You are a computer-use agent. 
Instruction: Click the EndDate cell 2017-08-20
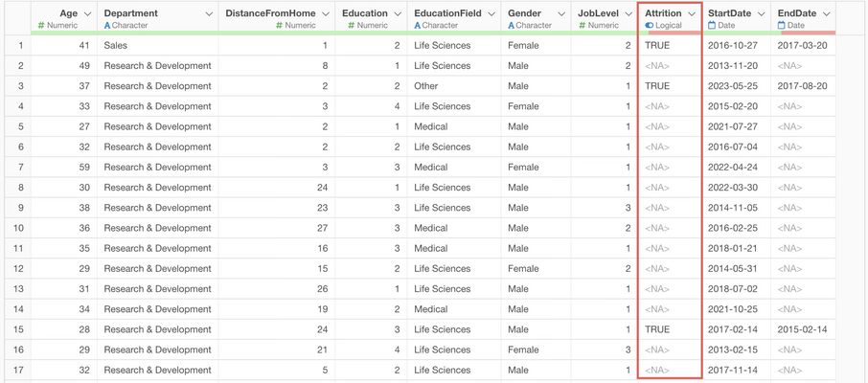[x=802, y=86]
